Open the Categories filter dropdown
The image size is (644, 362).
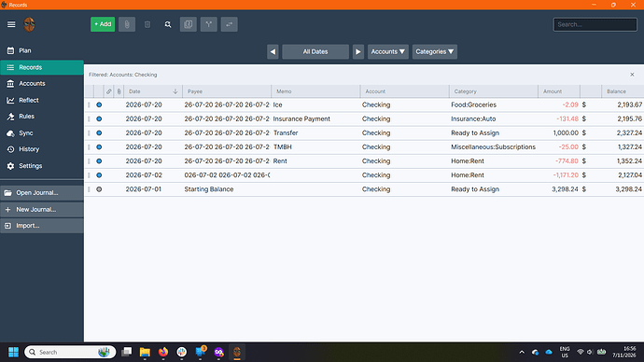click(435, 51)
